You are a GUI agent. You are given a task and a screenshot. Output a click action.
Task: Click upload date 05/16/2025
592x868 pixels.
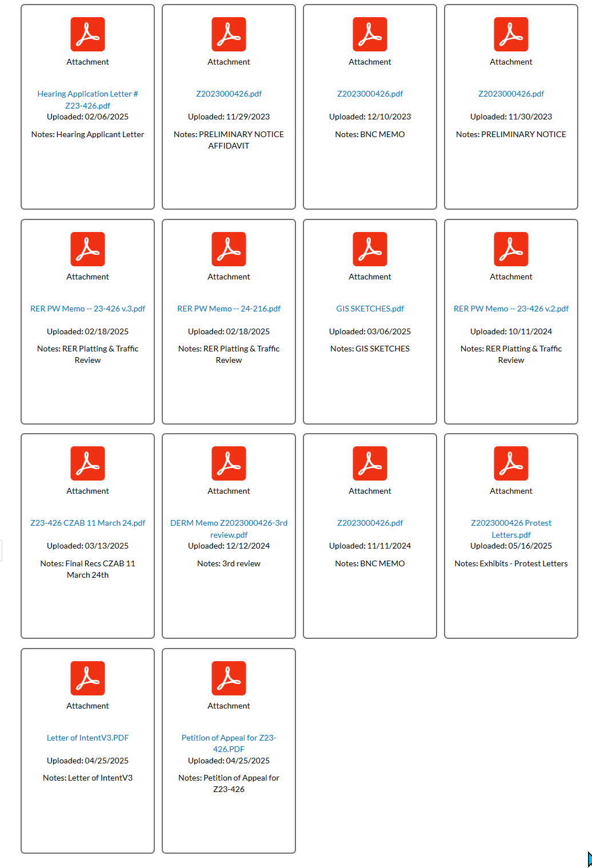tap(530, 546)
